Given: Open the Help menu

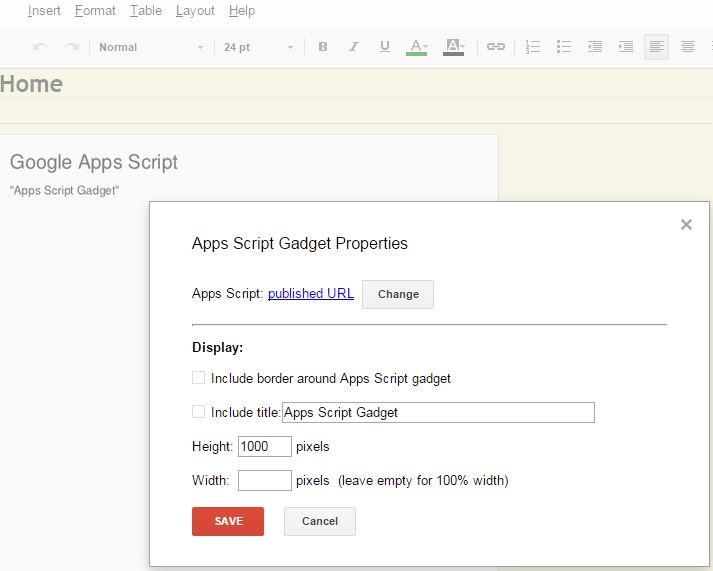Looking at the screenshot, I should [x=242, y=10].
